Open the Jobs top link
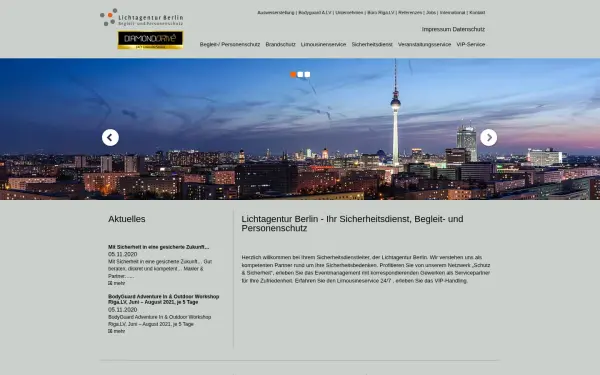600x375 pixels. tap(431, 13)
